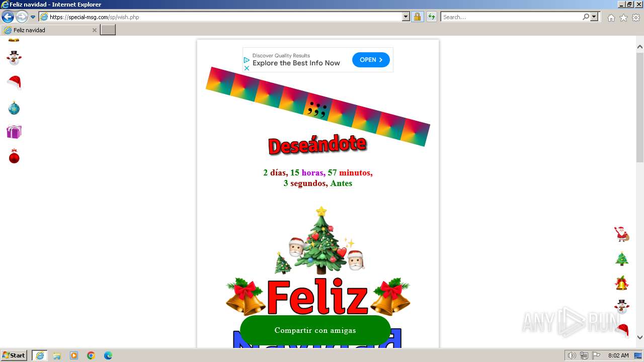Select the Feliz navidad tab
The height and width of the screenshot is (362, 644).
coord(50,30)
